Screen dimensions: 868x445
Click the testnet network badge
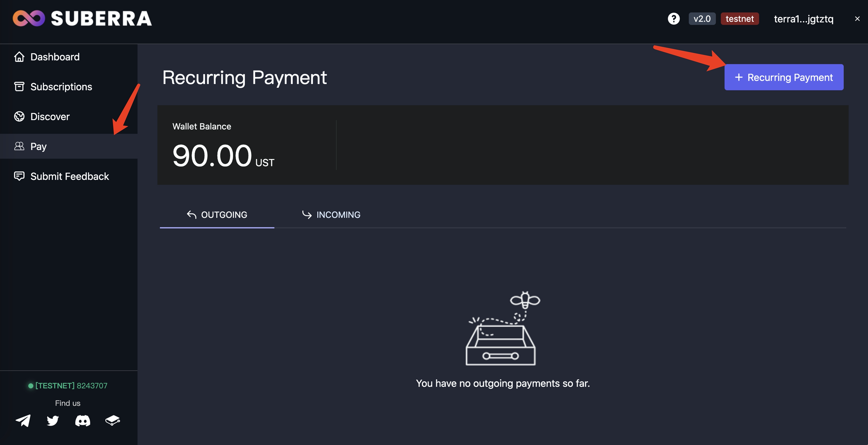tap(740, 19)
